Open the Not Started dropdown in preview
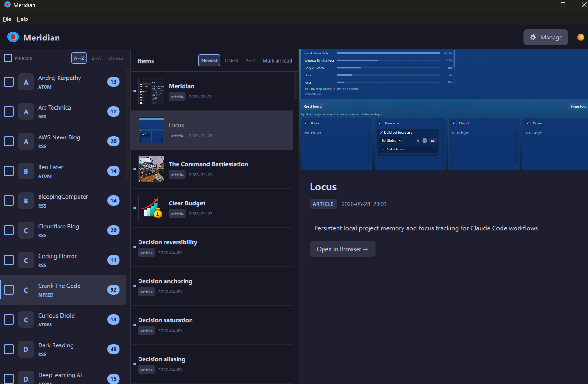The width and height of the screenshot is (588, 384). tap(391, 141)
